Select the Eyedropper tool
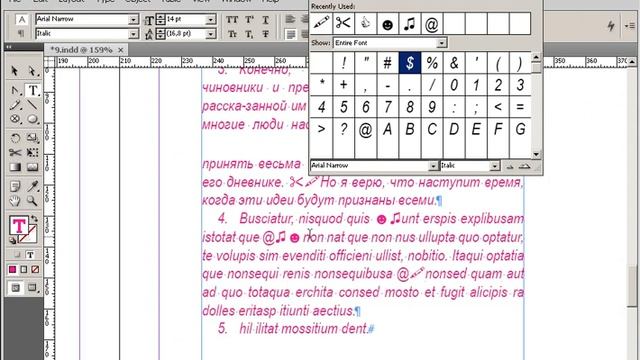Viewport: 640px width, 360px height. (32, 186)
